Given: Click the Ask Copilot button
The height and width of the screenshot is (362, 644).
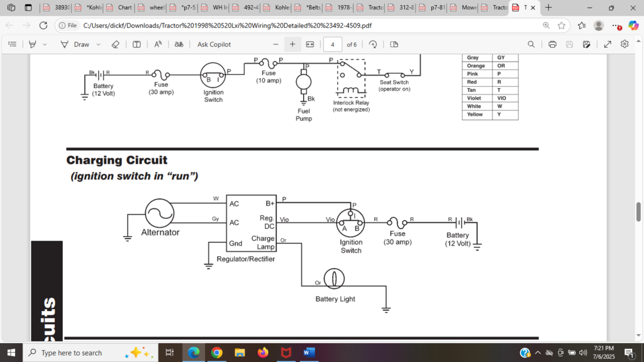Looking at the screenshot, I should (214, 44).
